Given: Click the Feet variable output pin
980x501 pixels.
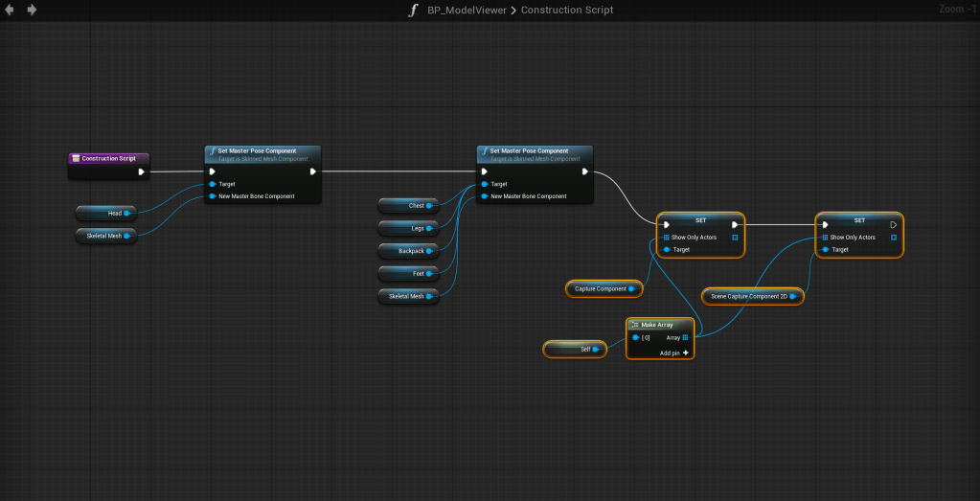Looking at the screenshot, I should point(430,273).
